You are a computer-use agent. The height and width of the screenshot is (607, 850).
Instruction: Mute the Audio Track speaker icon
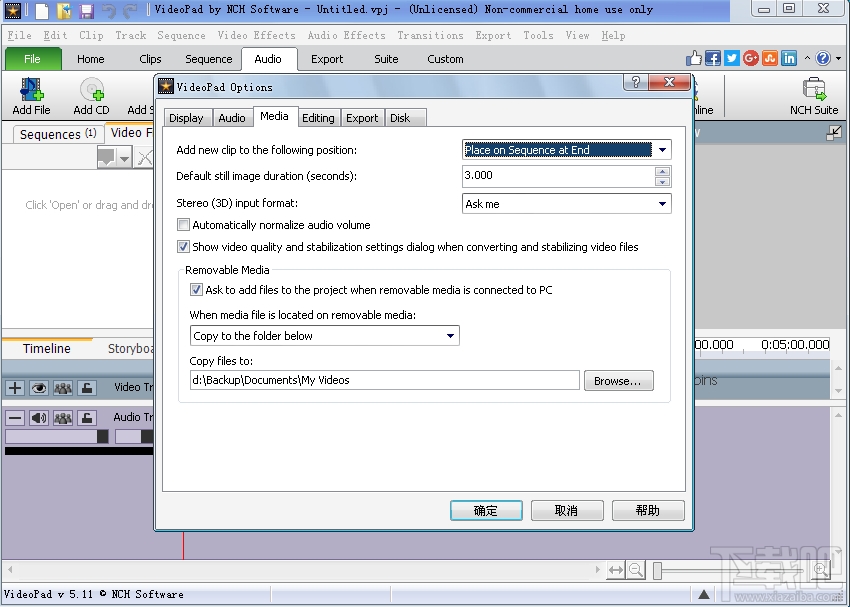(39, 417)
